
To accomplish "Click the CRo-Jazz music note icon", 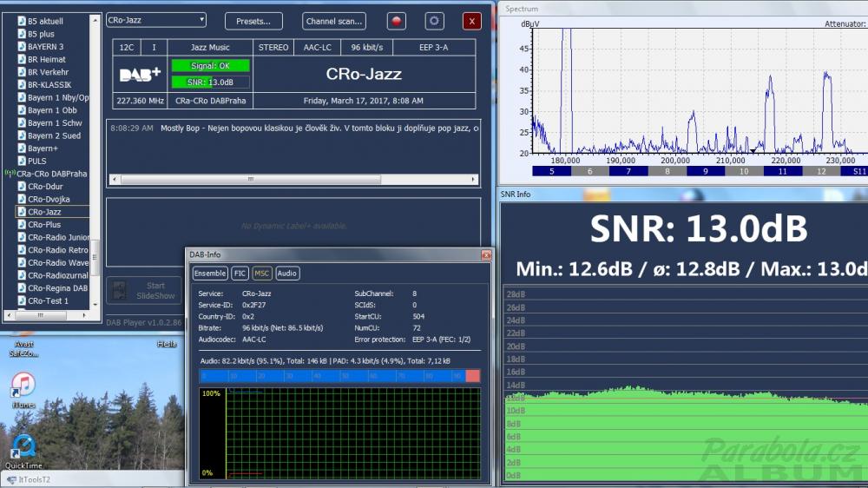I will click(x=22, y=212).
